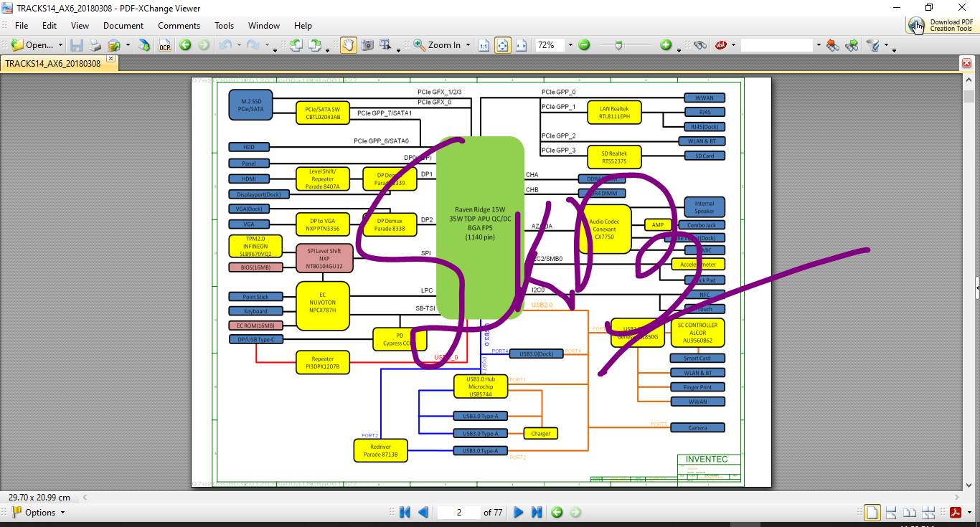Click the horizontal scrollbar right arrow
This screenshot has height=527, width=980.
958,496
